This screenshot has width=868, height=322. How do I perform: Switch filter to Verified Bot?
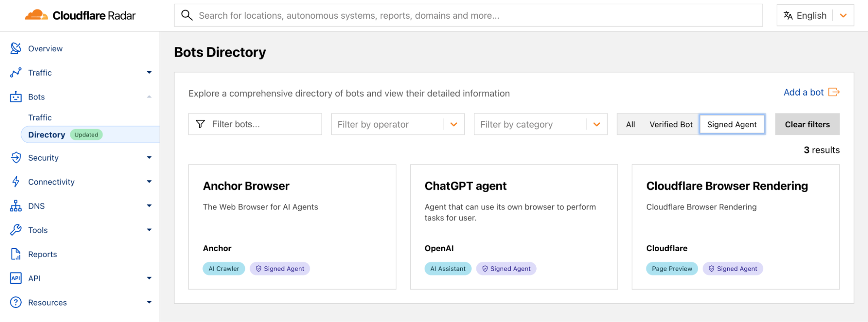(x=670, y=125)
